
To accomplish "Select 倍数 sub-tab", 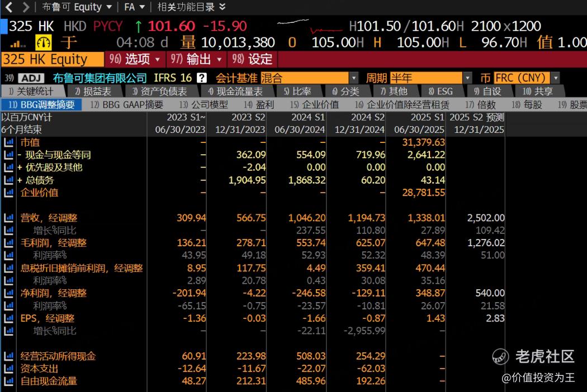I will tap(481, 105).
